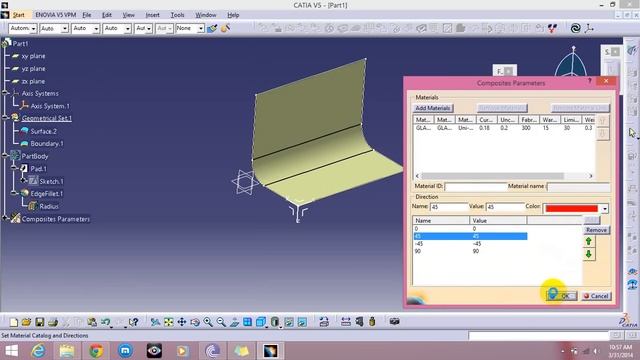Image resolution: width=640 pixels, height=360 pixels.
Task: Click the Save floppy disk icon
Action: click(40, 322)
